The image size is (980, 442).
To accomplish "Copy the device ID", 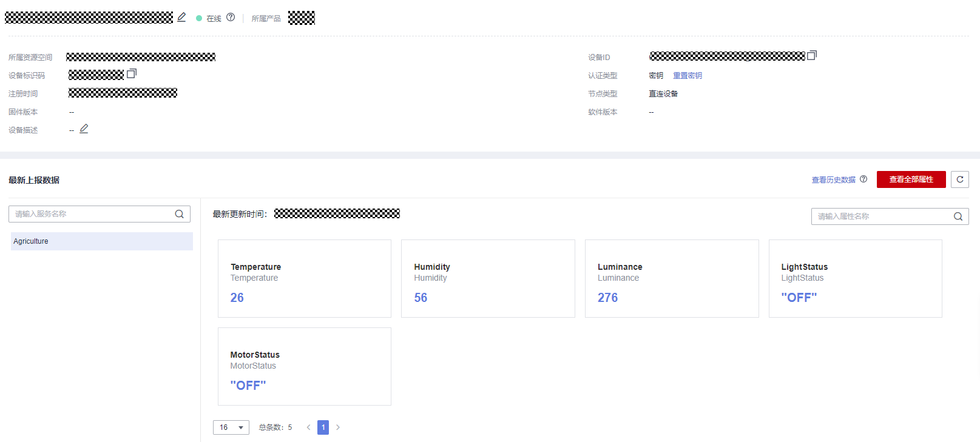I will (x=812, y=55).
